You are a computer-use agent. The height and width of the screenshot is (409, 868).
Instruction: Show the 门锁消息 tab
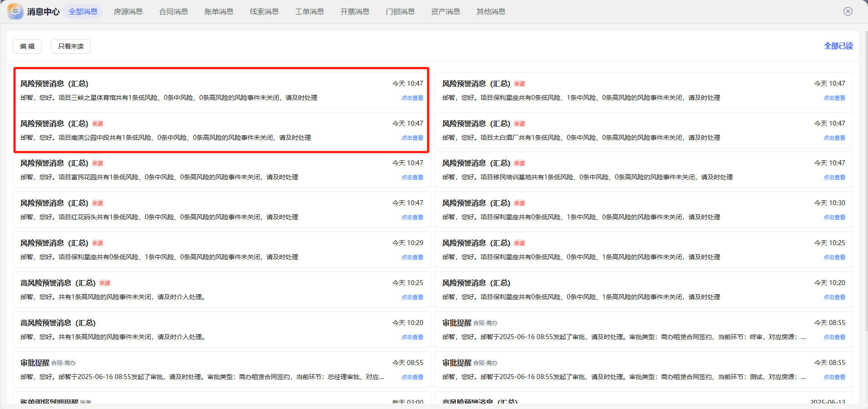400,11
